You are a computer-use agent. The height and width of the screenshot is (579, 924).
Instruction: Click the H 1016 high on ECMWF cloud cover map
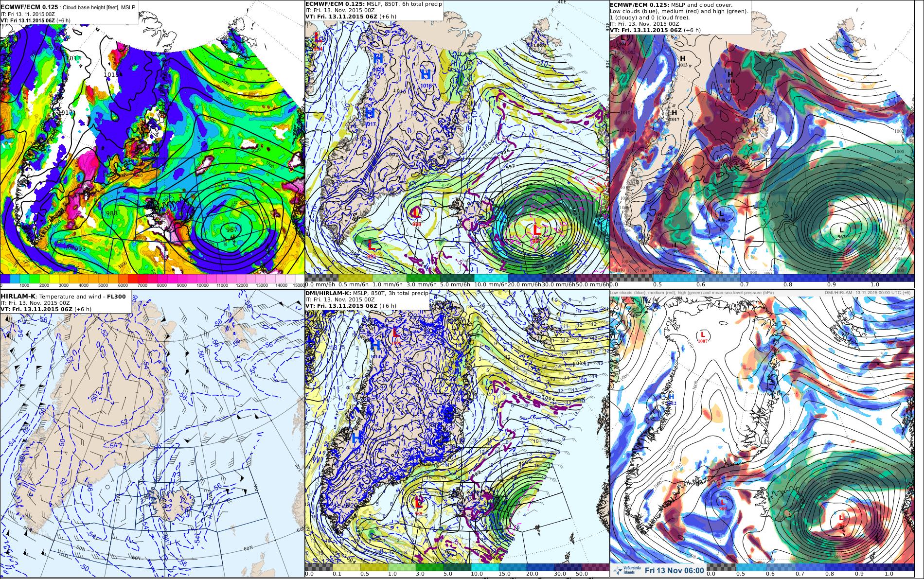(730, 77)
